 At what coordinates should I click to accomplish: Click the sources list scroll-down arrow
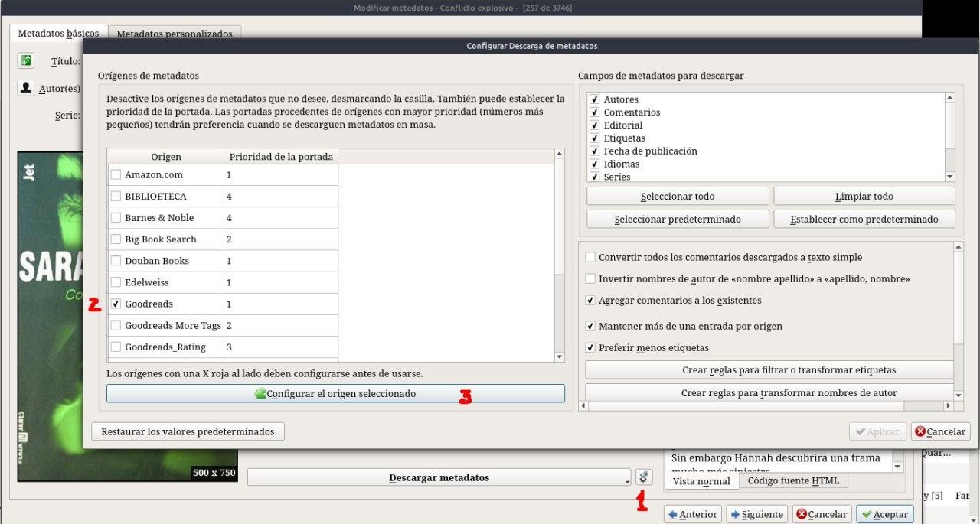[x=559, y=356]
